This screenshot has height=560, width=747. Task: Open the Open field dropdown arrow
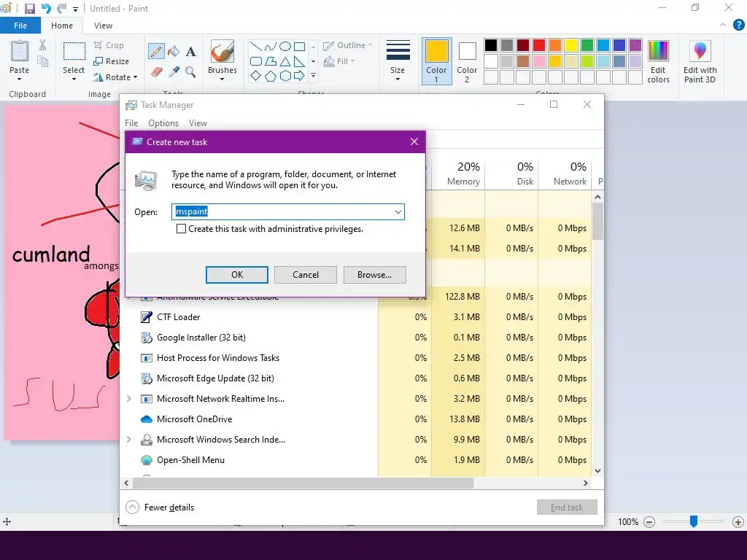(x=398, y=212)
